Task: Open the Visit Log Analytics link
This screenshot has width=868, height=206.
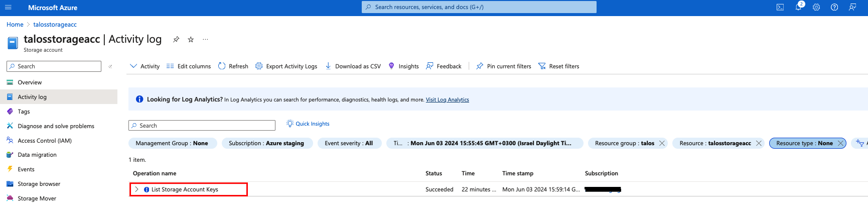Action: [448, 99]
